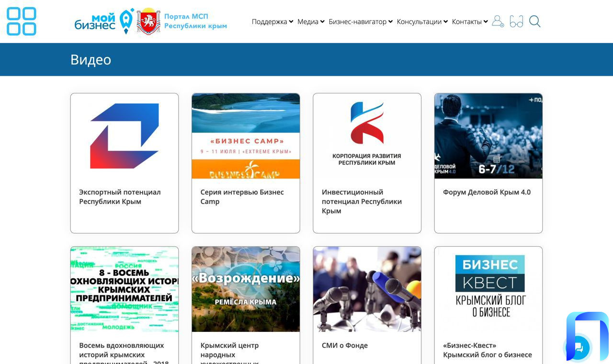The width and height of the screenshot is (613, 364).
Task: Open the Инвестиционный потенциал Республики Крым link
Action: (x=362, y=201)
